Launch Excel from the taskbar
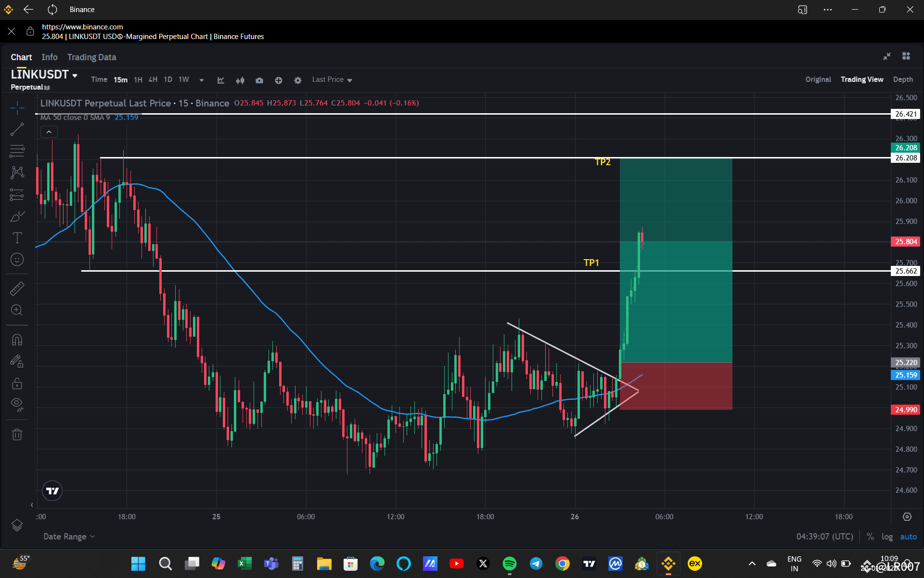 coord(244,564)
